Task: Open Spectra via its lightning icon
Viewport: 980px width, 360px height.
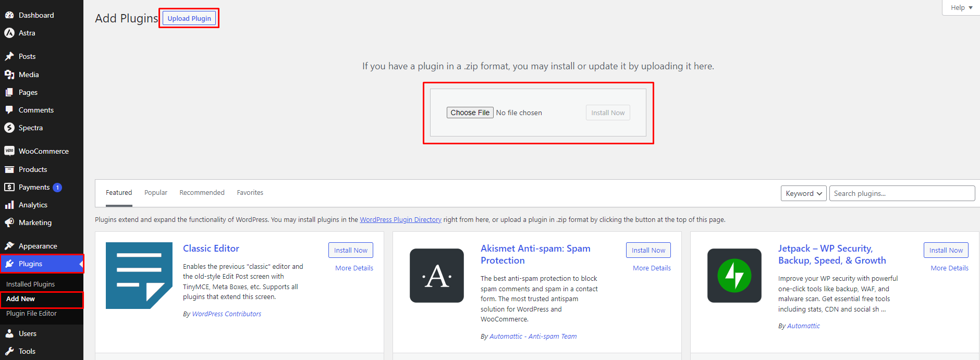Action: pyautogui.click(x=9, y=128)
